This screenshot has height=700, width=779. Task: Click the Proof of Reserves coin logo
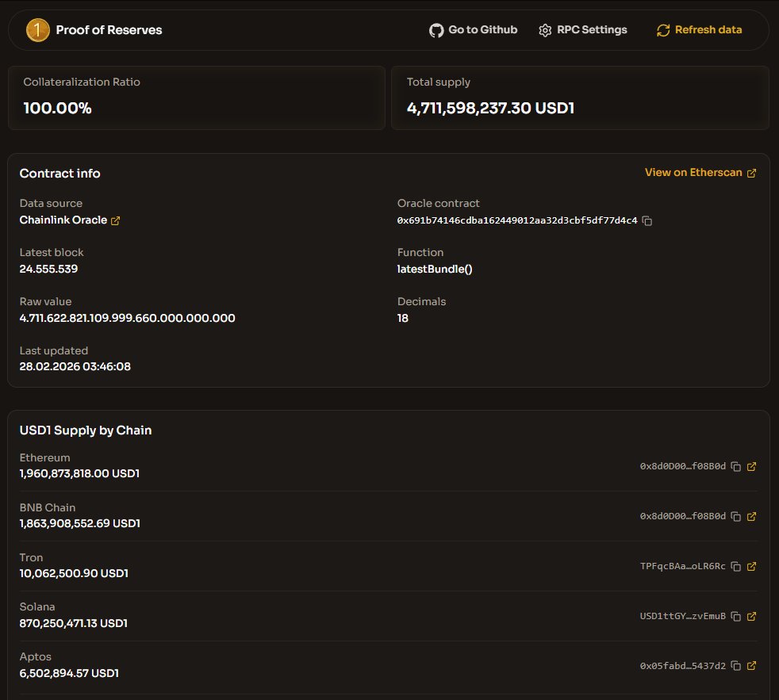pos(37,30)
